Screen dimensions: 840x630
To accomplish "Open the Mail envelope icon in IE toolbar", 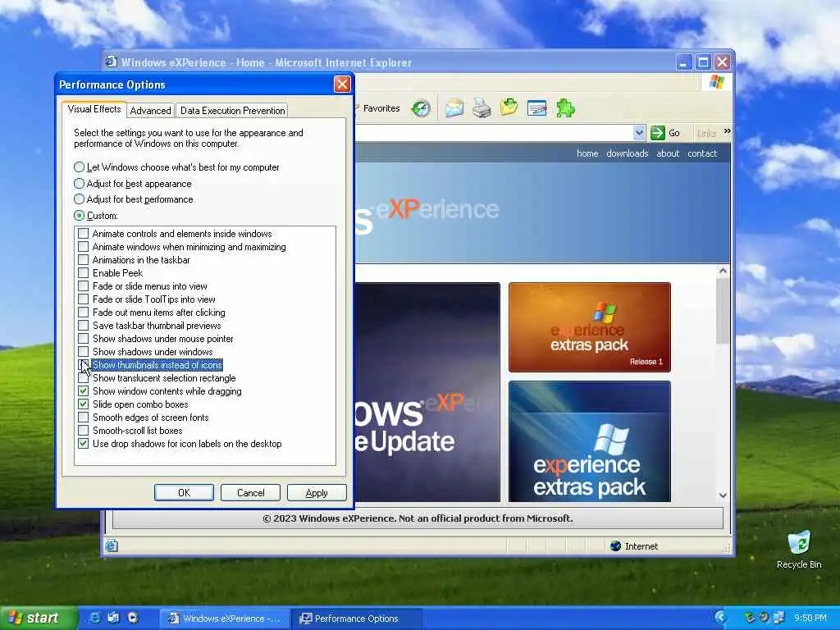I will [x=454, y=108].
